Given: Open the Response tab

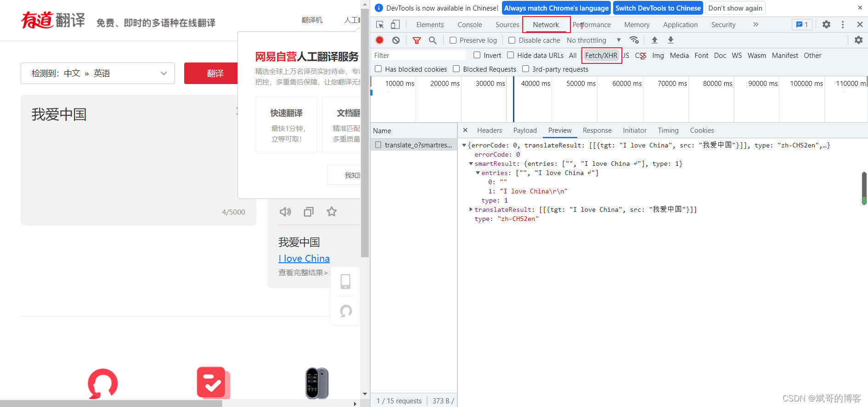Looking at the screenshot, I should (x=597, y=130).
